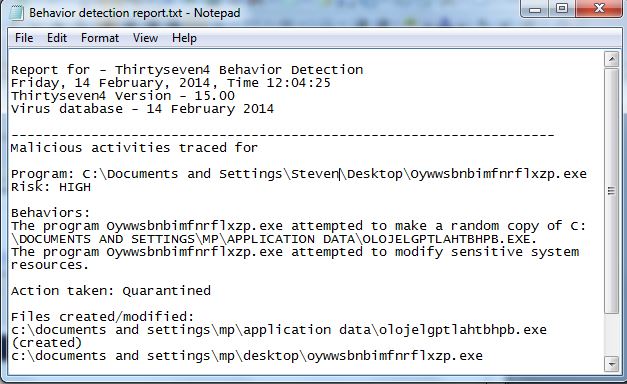627x384 pixels.
Task: Click on 'Action taken: Quarantined' text
Action: (x=111, y=291)
